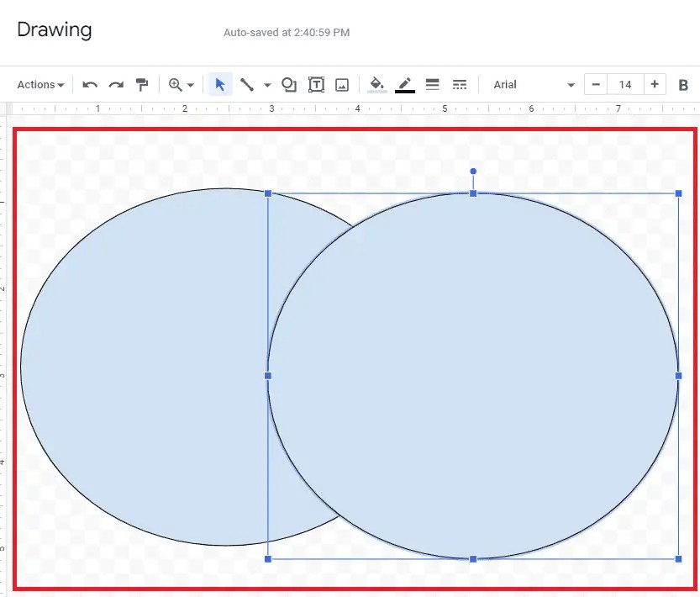The image size is (700, 597).
Task: Open the Line tool dropdown arrow
Action: 266,84
